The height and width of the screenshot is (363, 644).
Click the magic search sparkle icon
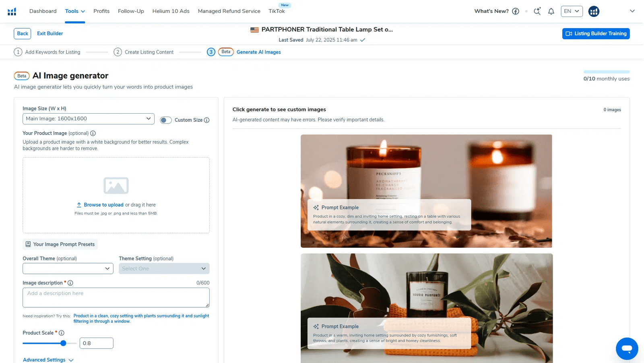click(x=537, y=11)
